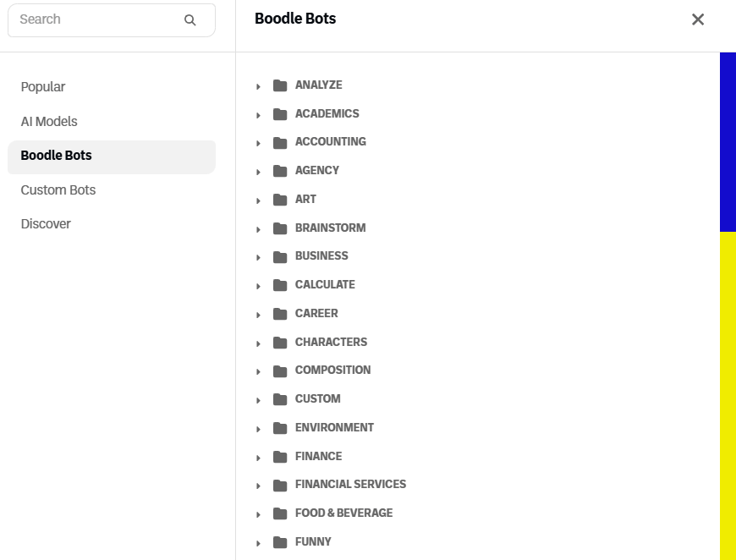
Task: Expand the ACADEMICS category arrow
Action: (258, 115)
